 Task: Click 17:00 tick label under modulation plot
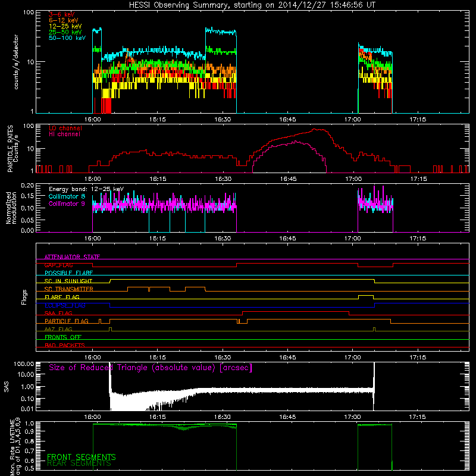(353, 239)
